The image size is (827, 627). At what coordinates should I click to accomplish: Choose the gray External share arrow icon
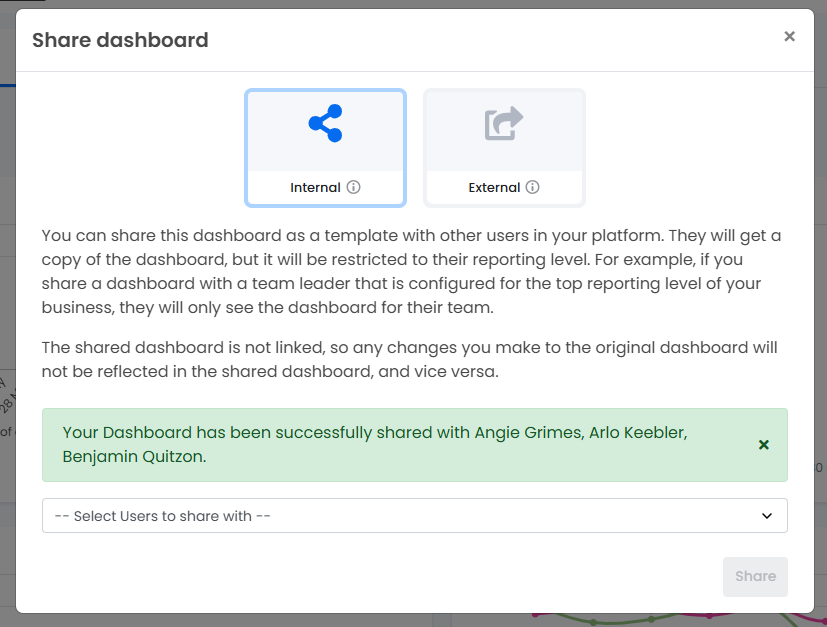504,123
